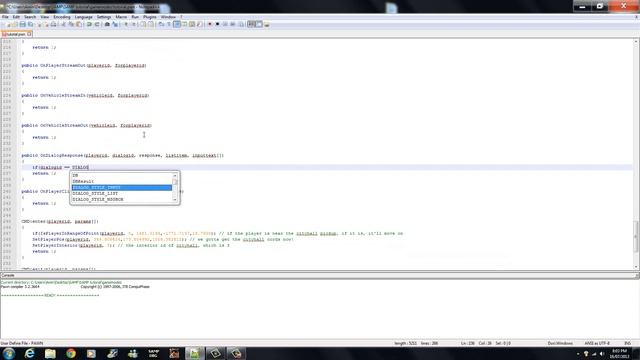
Task: Open the Language menu
Action: coord(84,17)
